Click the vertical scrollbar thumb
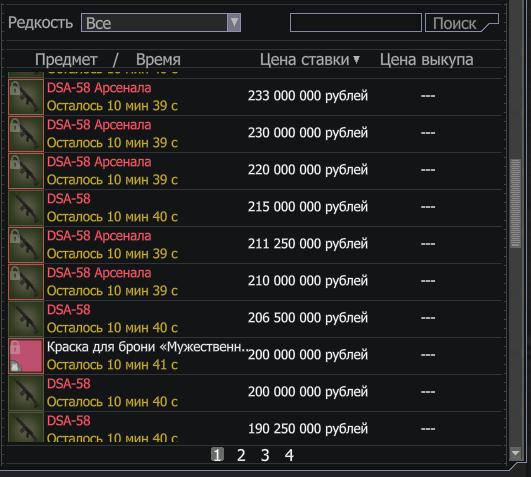531x477 pixels. coord(515,203)
